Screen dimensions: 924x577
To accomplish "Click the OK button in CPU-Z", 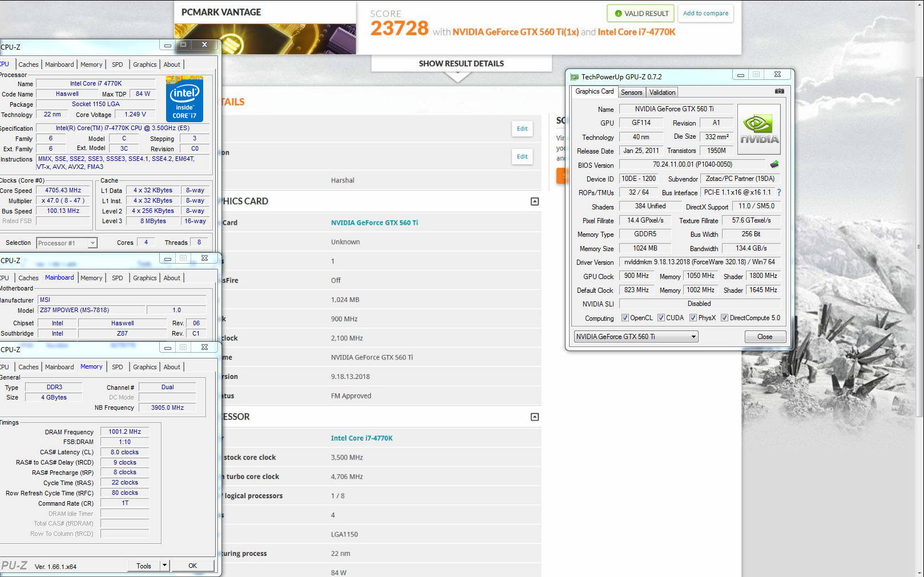I will [193, 566].
